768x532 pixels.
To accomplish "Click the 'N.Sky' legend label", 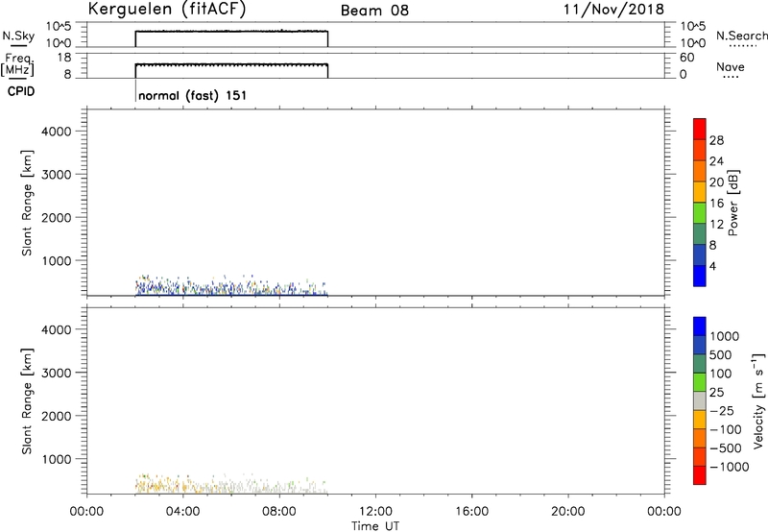I will pos(18,36).
